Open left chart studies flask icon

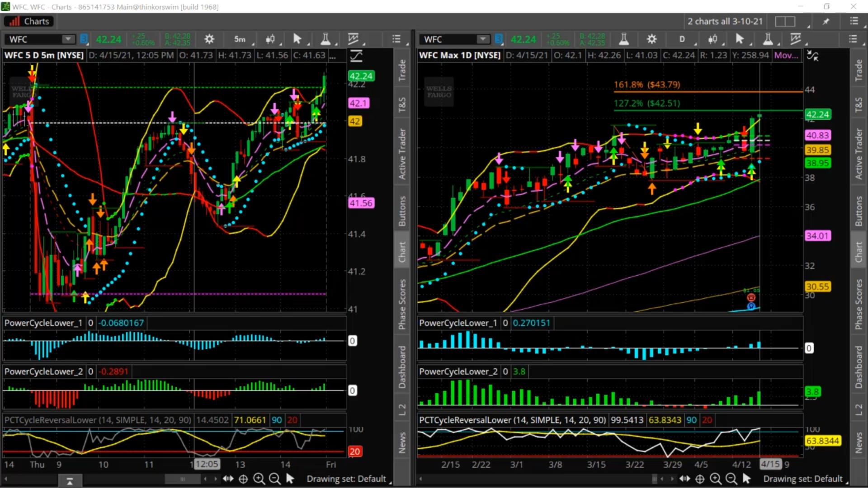click(325, 39)
